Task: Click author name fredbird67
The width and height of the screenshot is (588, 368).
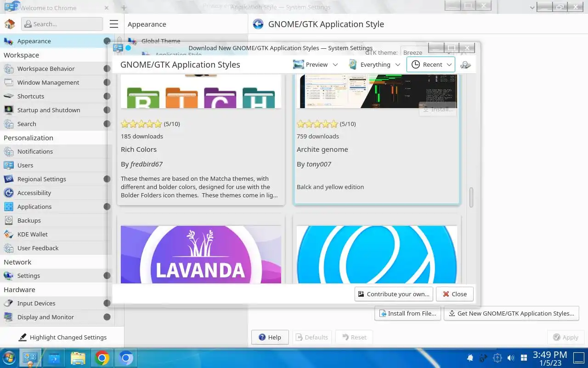Action: (x=146, y=164)
